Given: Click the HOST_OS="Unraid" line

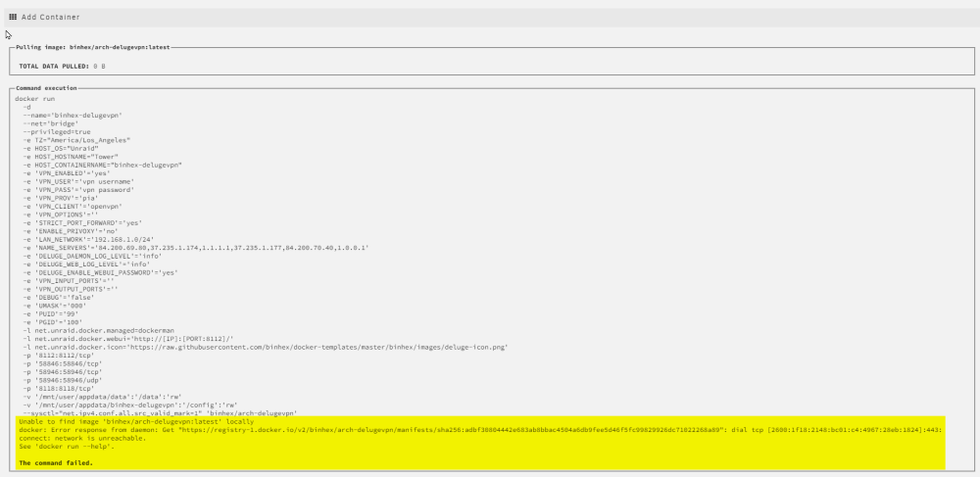Looking at the screenshot, I should pyautogui.click(x=61, y=149).
